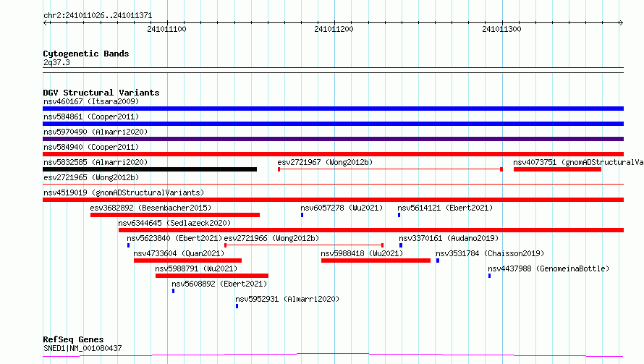Select the red bar of nsv4733604

(187, 261)
